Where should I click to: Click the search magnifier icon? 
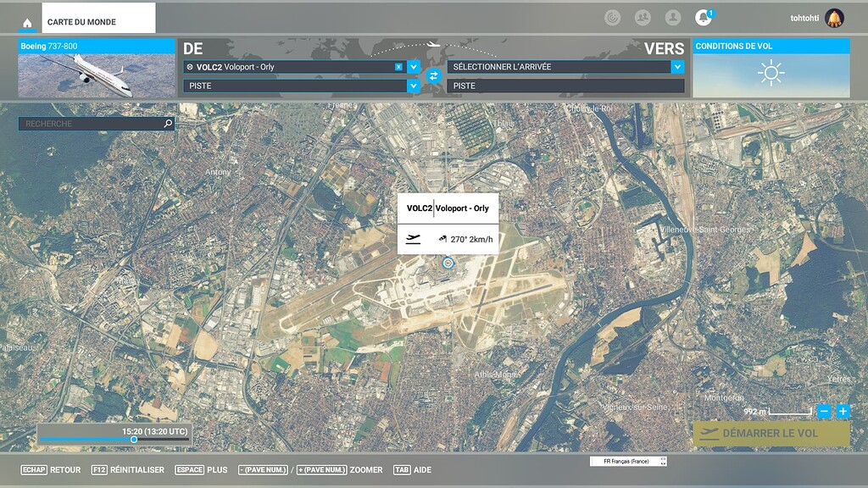tap(170, 123)
